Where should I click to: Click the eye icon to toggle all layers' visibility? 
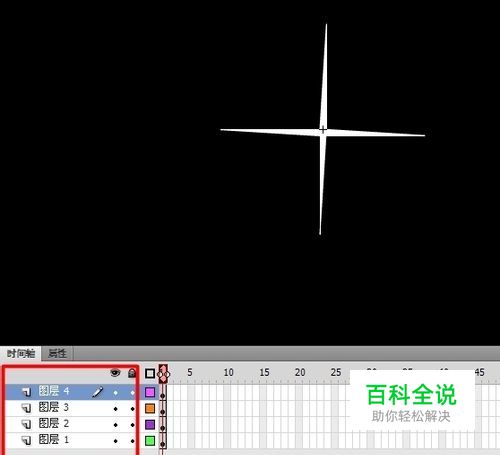(115, 373)
